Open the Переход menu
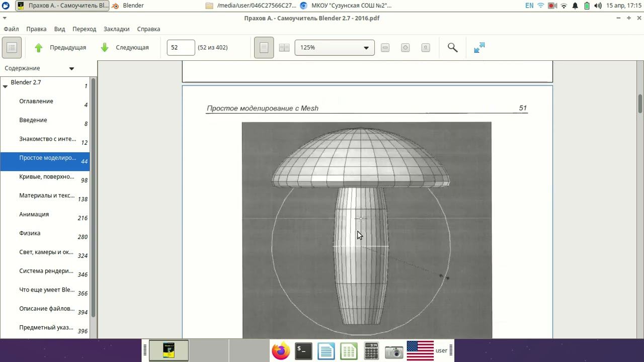644x362 pixels. click(84, 29)
